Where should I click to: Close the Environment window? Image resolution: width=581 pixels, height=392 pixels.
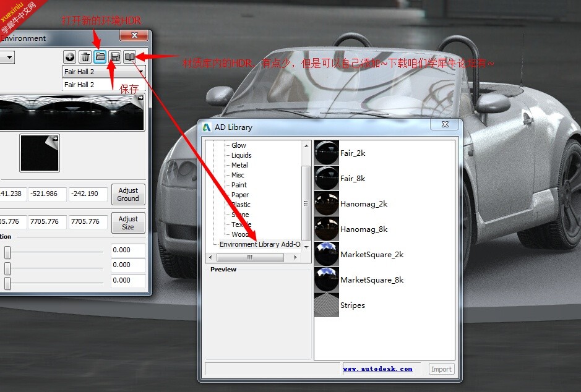[x=134, y=35]
